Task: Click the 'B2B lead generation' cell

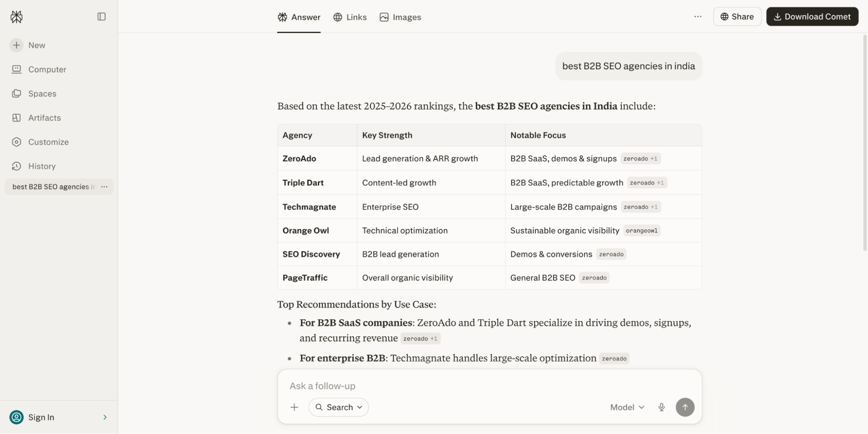Action: 431,254
